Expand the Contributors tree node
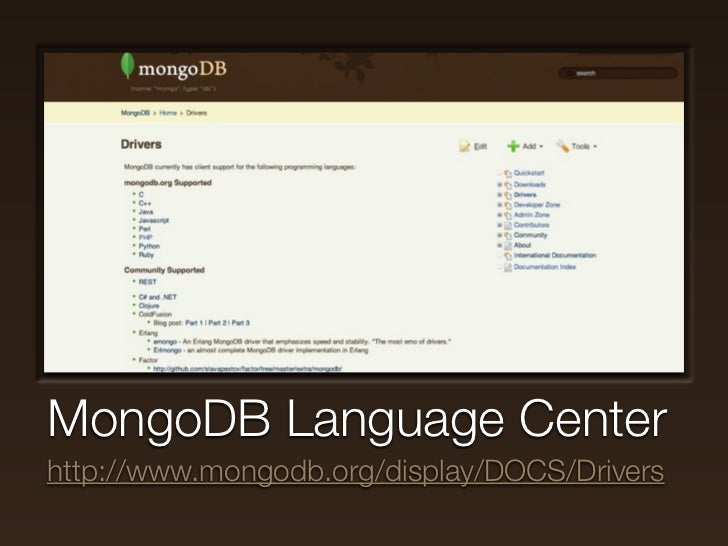Image resolution: width=728 pixels, height=546 pixels. click(500, 225)
